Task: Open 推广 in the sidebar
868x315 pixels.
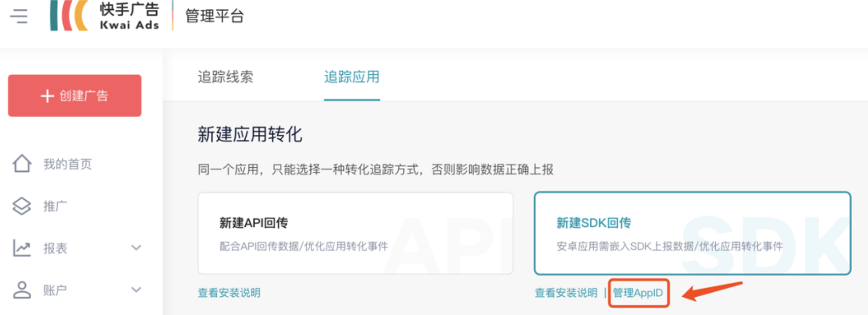Action: click(55, 206)
